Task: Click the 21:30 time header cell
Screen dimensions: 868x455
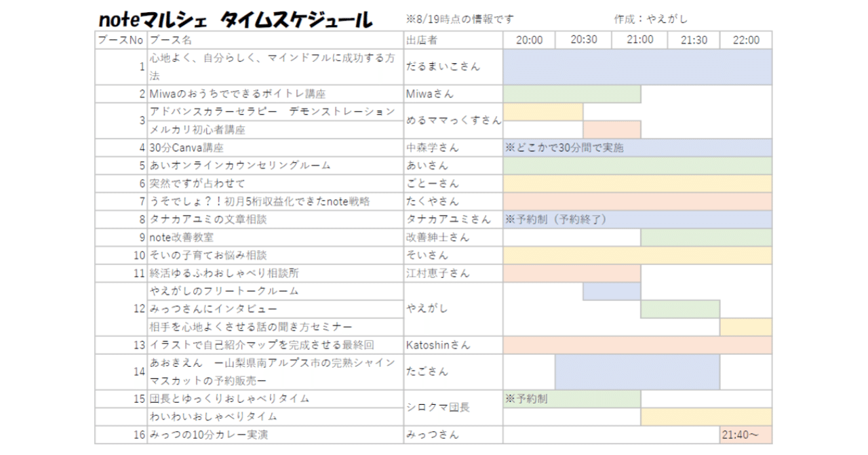Action: (x=692, y=39)
